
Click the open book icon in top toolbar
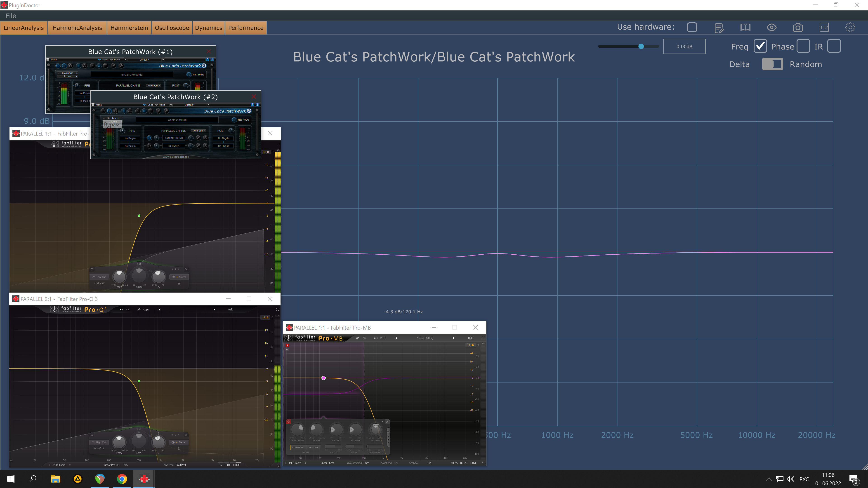click(x=745, y=28)
